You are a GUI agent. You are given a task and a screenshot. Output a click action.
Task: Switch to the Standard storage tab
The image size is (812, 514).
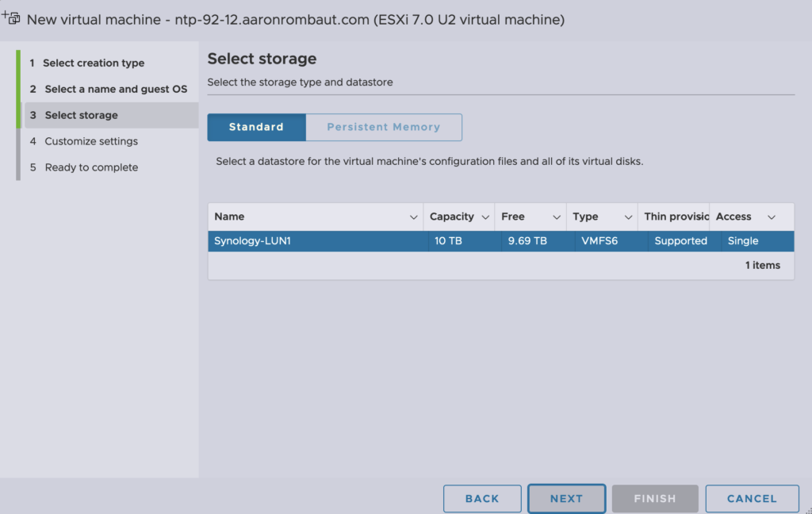[256, 127]
